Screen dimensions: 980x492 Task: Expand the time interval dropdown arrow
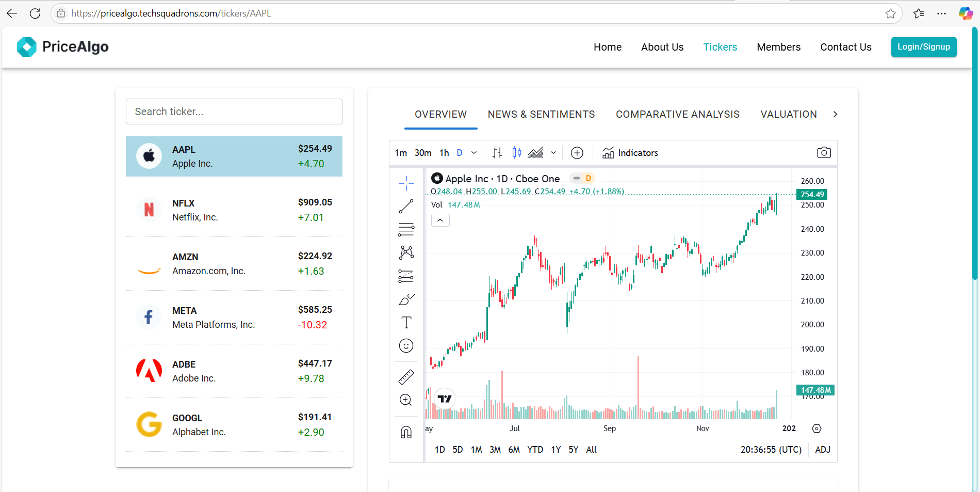coord(474,153)
